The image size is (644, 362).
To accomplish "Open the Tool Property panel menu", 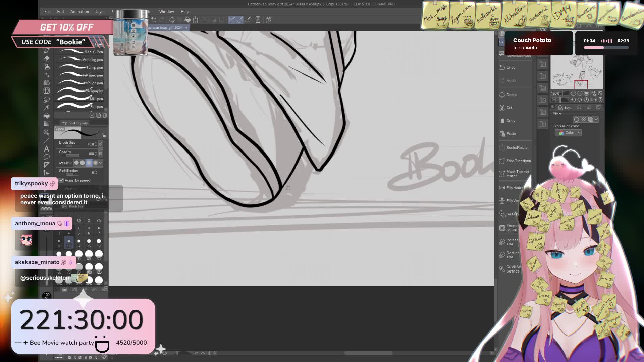I will click(x=57, y=123).
